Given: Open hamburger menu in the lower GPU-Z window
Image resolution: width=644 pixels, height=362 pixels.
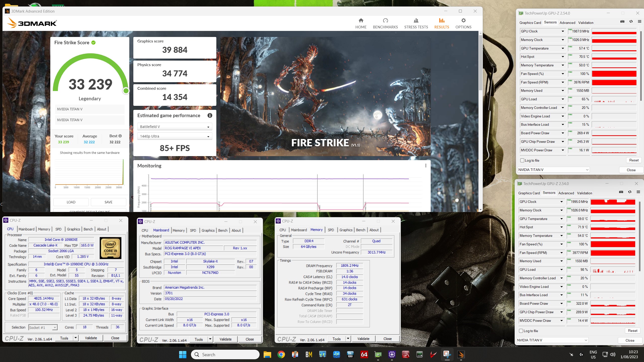Looking at the screenshot, I should click(638, 192).
